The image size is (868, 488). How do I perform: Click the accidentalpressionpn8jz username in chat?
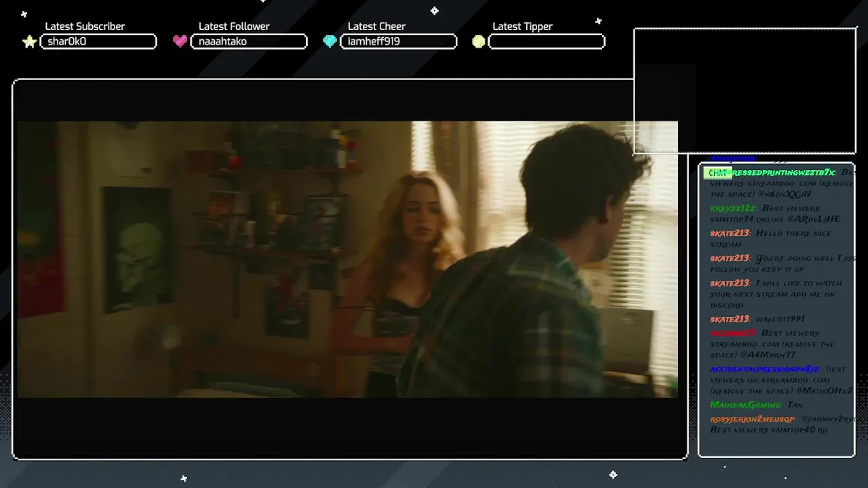764,369
